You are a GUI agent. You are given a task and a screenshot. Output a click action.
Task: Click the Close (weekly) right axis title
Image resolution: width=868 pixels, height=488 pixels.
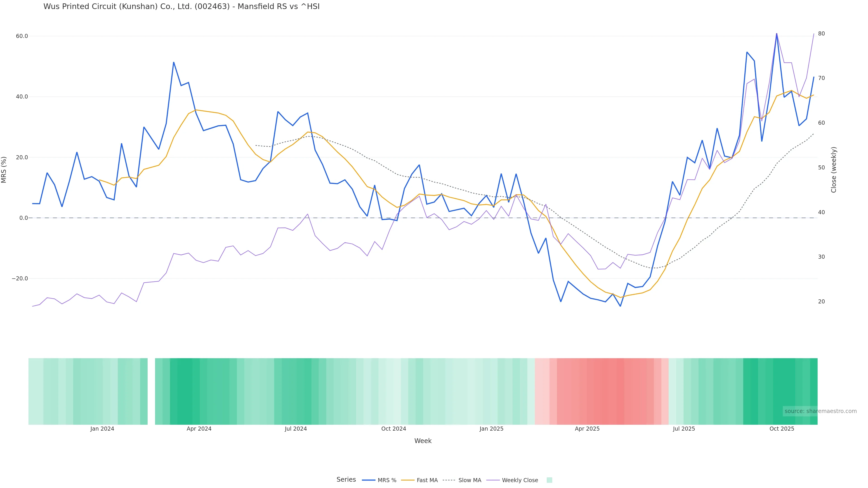(834, 170)
